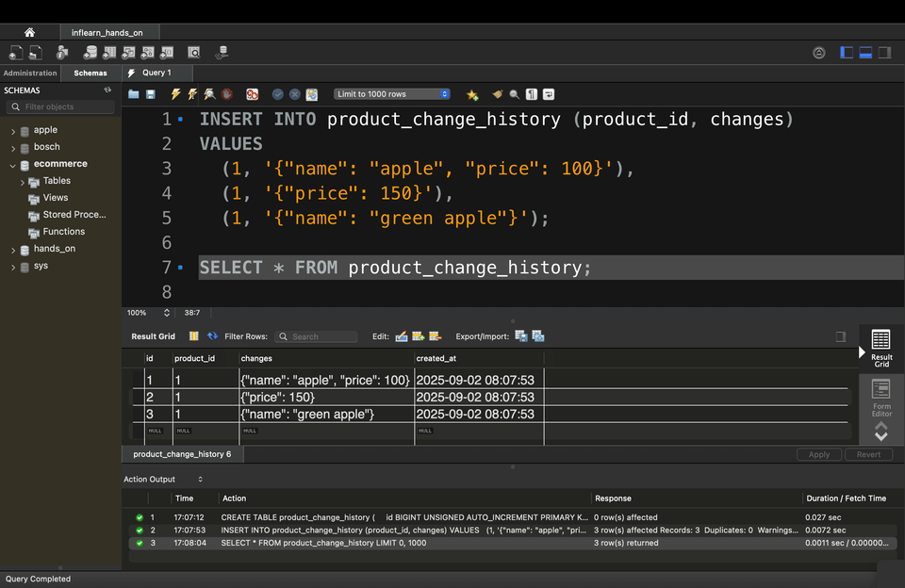
Task: Beautify the query with the broom icon
Action: click(497, 94)
